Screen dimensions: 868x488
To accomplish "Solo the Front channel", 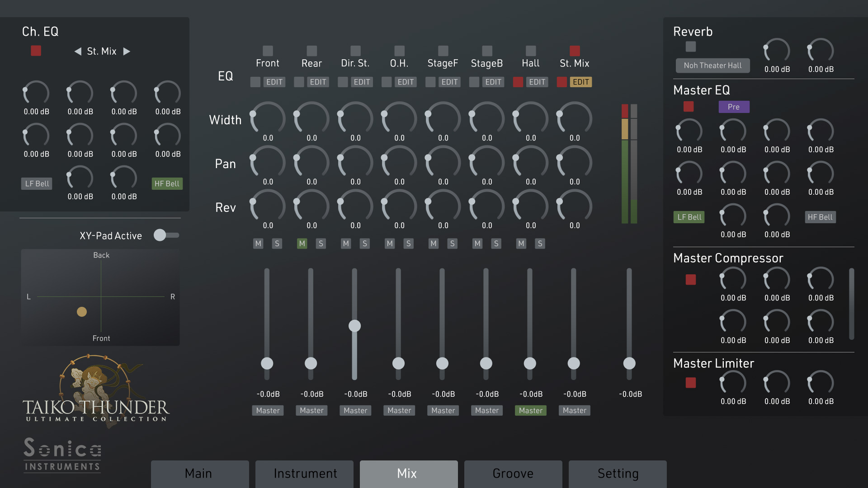I will pos(277,244).
